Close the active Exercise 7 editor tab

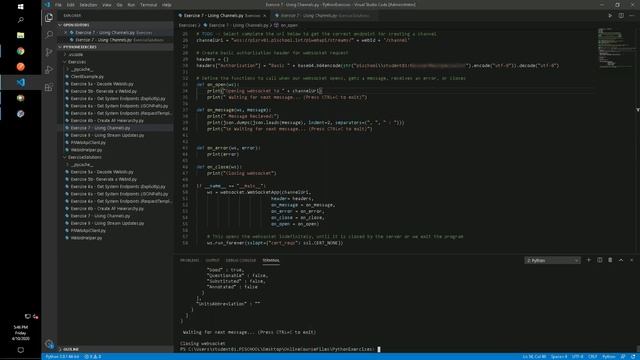(264, 16)
